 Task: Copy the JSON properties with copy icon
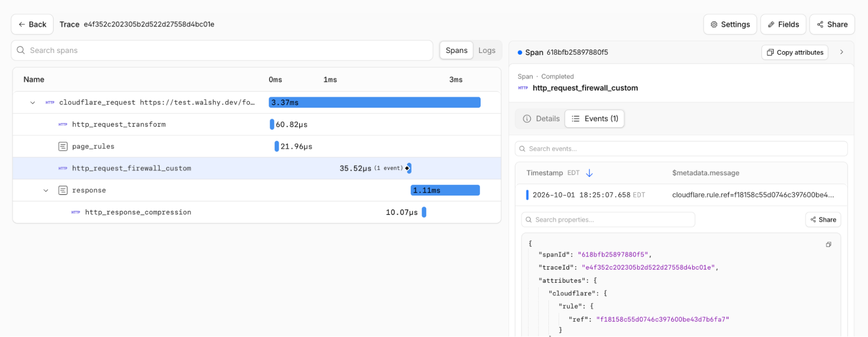[828, 244]
